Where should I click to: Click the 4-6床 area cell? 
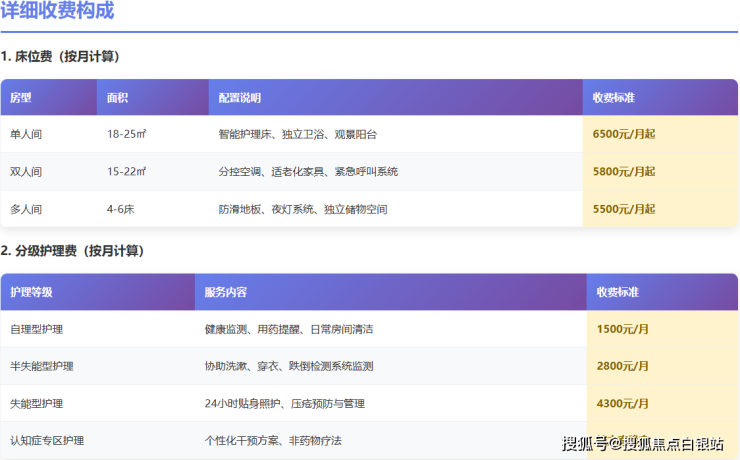point(120,210)
